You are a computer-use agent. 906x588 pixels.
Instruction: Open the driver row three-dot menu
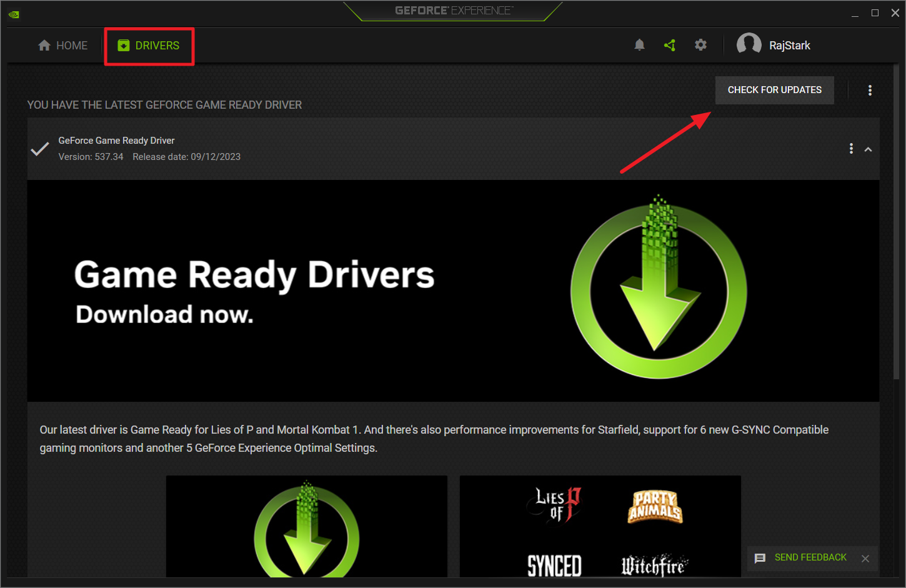click(x=851, y=149)
